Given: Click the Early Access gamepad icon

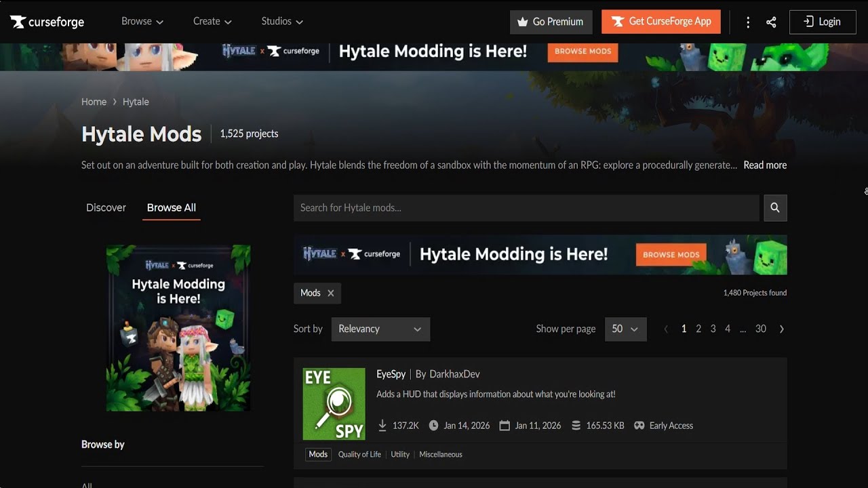Looking at the screenshot, I should (x=639, y=426).
